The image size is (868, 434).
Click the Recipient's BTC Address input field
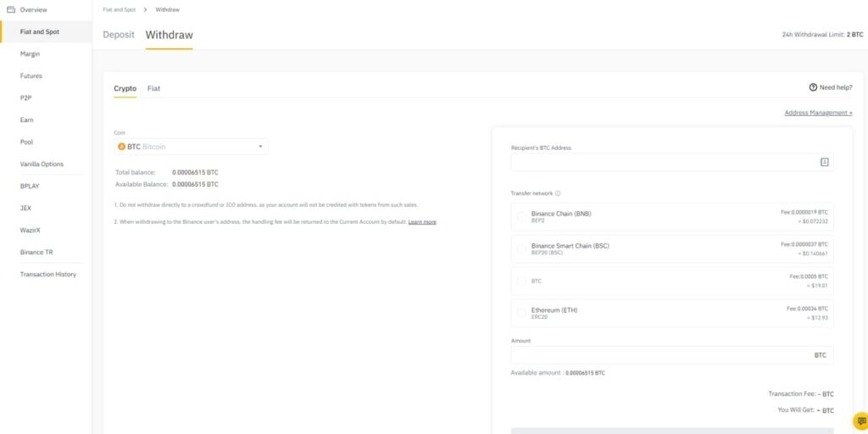pos(672,162)
